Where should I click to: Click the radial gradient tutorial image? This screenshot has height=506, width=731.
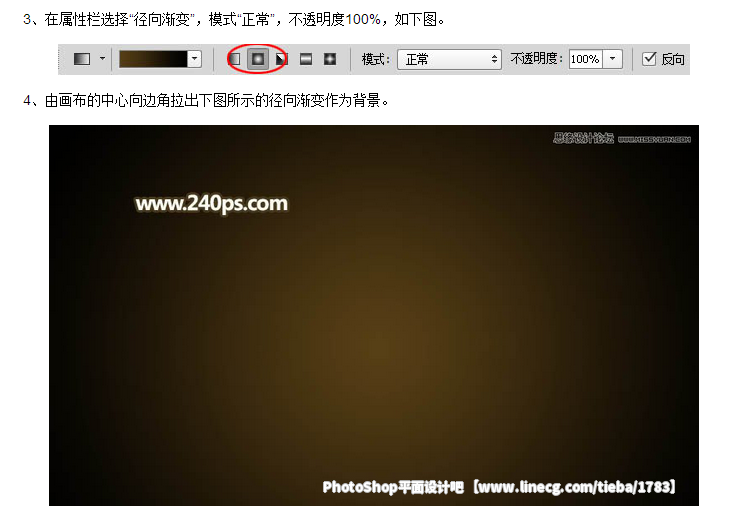click(x=374, y=315)
